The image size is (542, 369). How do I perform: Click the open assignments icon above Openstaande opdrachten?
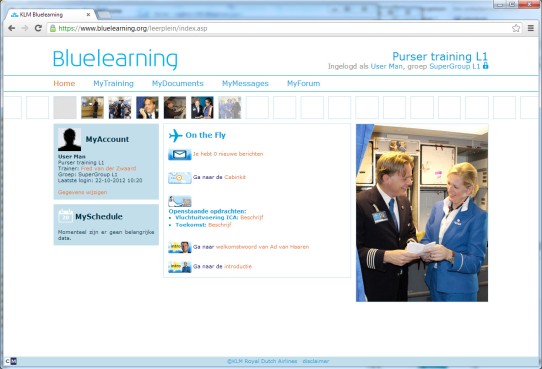pyautogui.click(x=180, y=201)
